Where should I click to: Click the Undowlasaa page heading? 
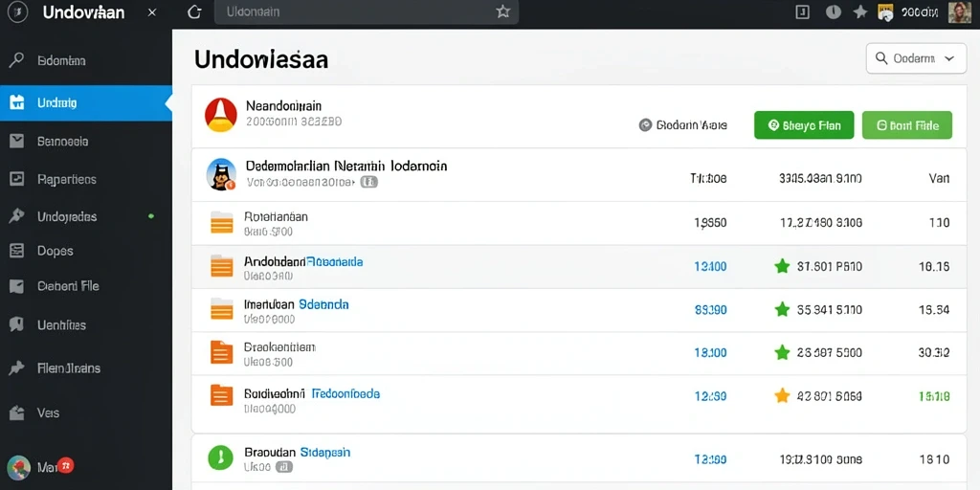(261, 59)
